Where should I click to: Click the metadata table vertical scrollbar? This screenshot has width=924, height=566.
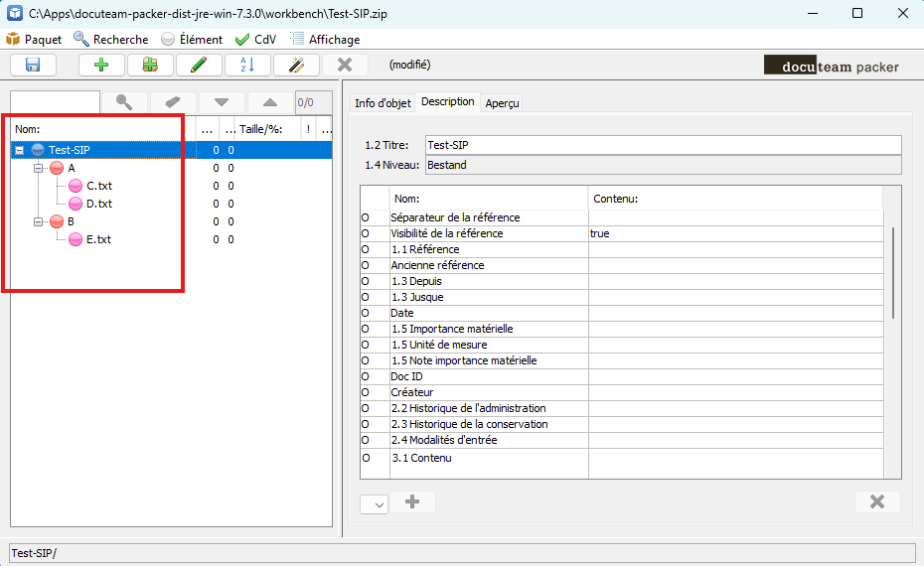coord(893,273)
